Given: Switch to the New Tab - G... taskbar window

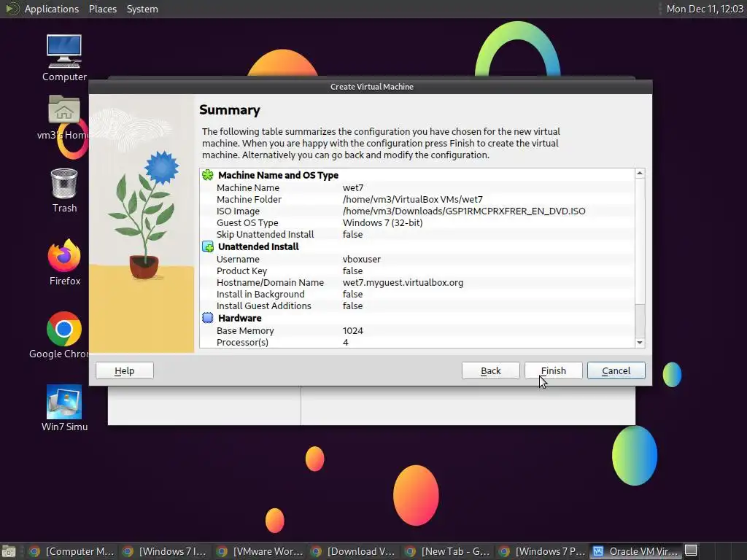Looking at the screenshot, I should 447,551.
